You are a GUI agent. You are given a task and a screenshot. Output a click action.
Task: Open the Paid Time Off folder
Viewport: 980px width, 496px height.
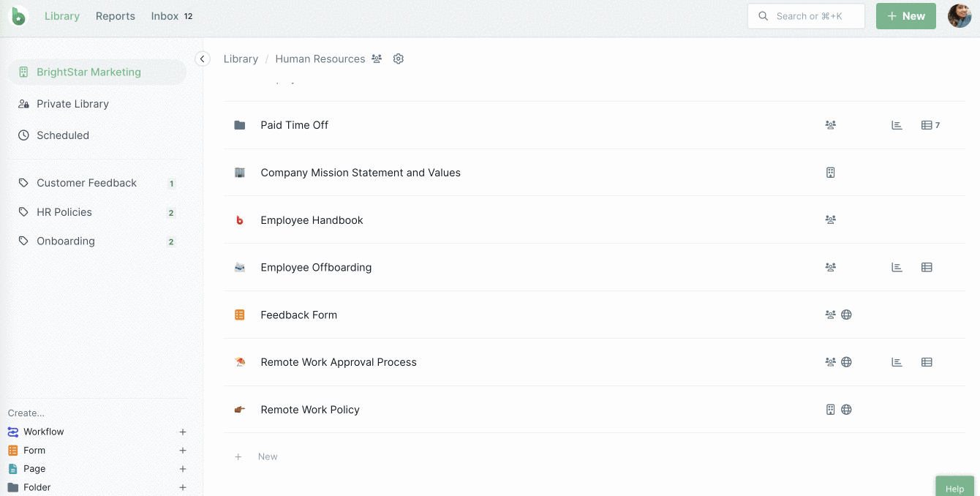tap(295, 125)
